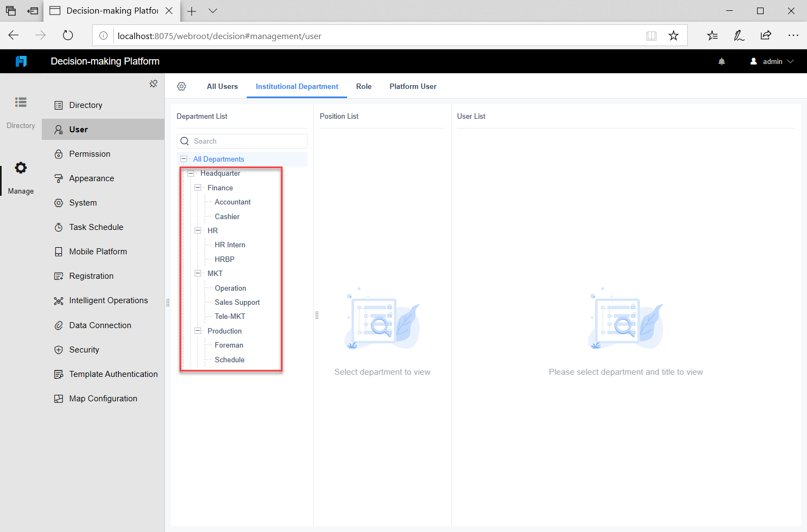Screen dimensions: 807x532
Task: Toggle the pin icon above sidebar
Action: (x=153, y=84)
